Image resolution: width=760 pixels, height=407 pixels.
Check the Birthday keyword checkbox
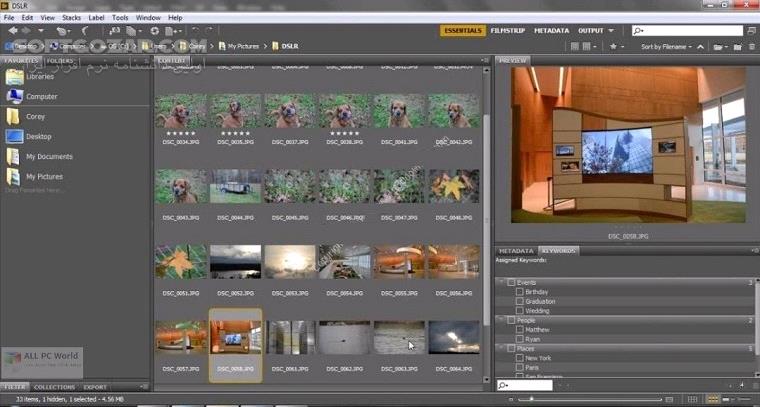[x=520, y=292]
